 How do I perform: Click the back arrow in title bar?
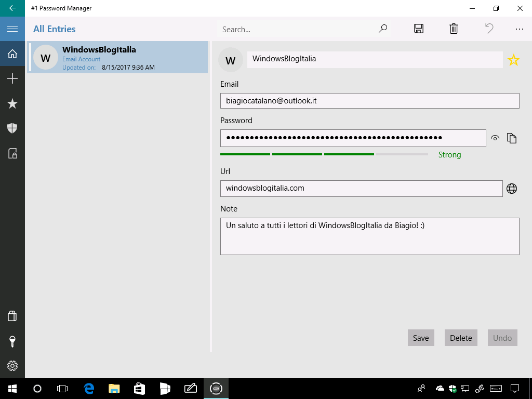(12, 8)
